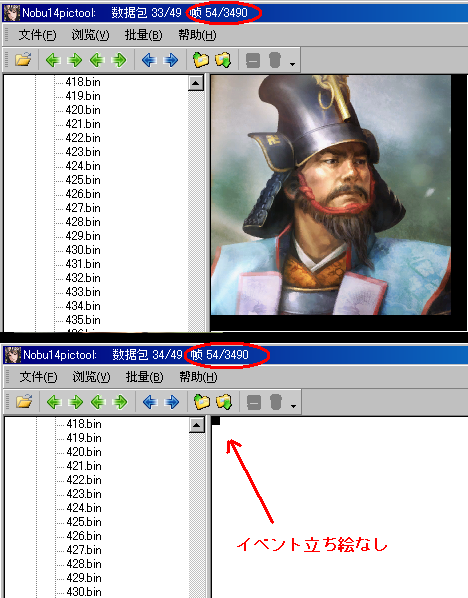
Task: Click the first green-arrow folder icon in the 33/49 window
Action: [201, 60]
